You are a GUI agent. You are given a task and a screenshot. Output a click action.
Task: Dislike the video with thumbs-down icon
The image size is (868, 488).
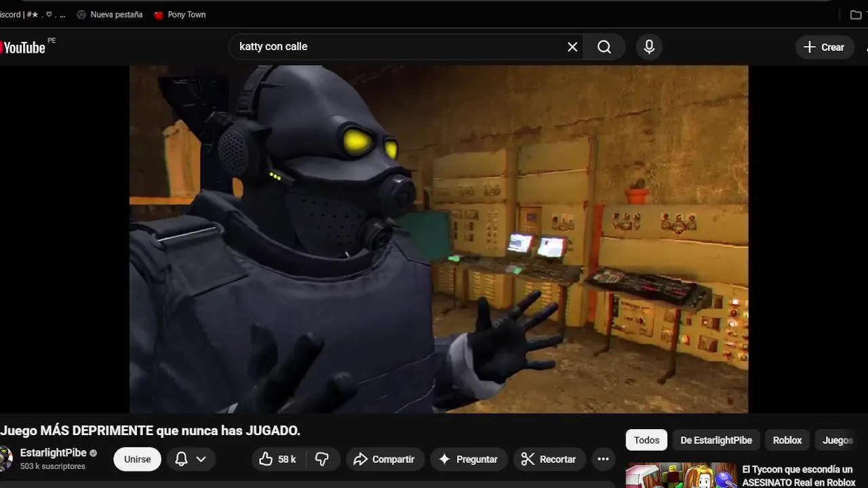[322, 459]
